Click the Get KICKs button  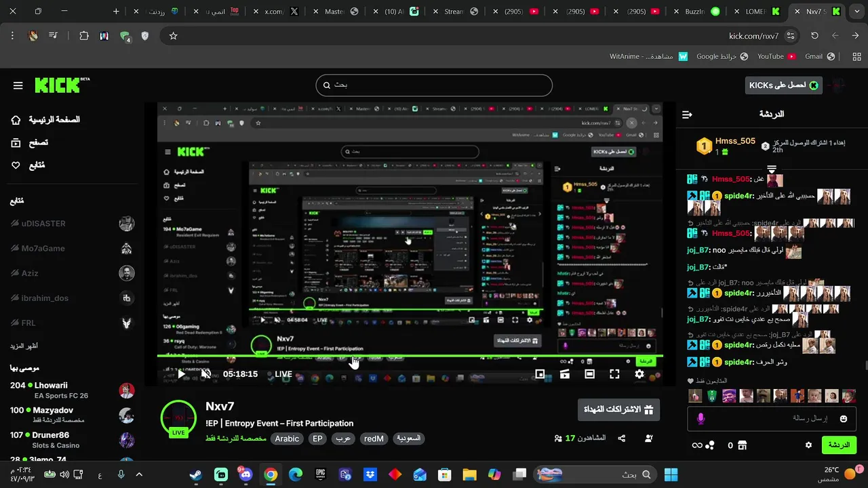pyautogui.click(x=783, y=85)
